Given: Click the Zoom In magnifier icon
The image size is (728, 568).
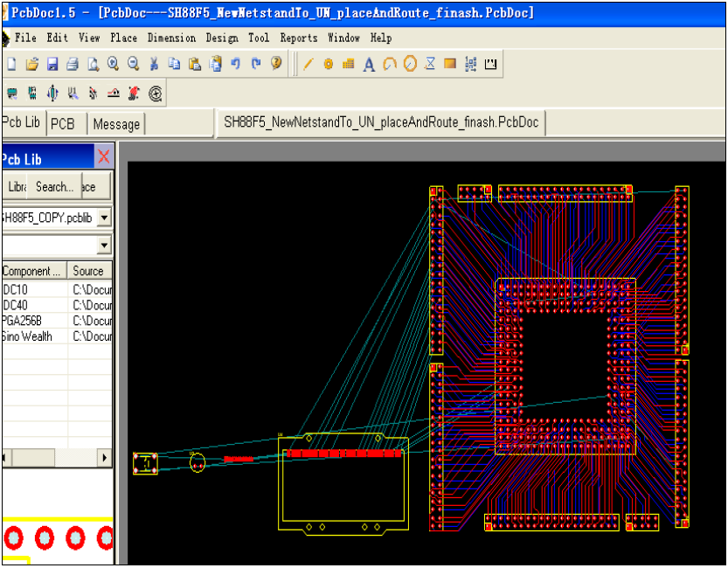Looking at the screenshot, I should coord(113,64).
